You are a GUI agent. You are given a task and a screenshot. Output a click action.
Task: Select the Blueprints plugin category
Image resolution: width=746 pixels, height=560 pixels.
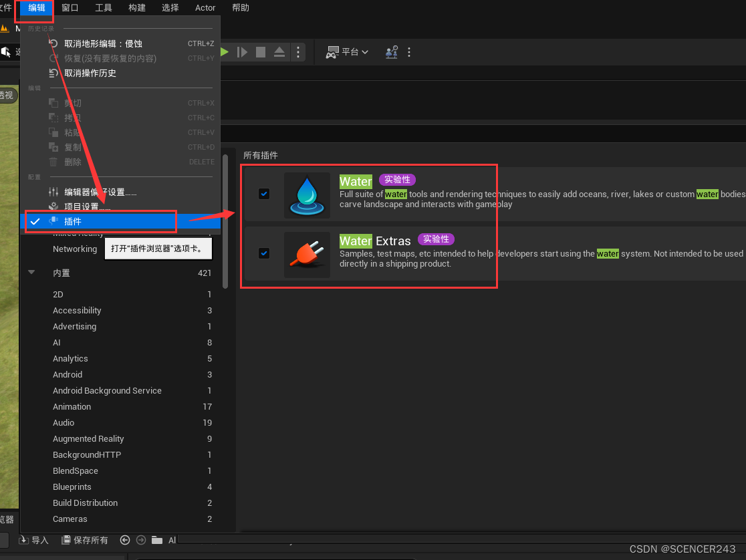tap(72, 486)
